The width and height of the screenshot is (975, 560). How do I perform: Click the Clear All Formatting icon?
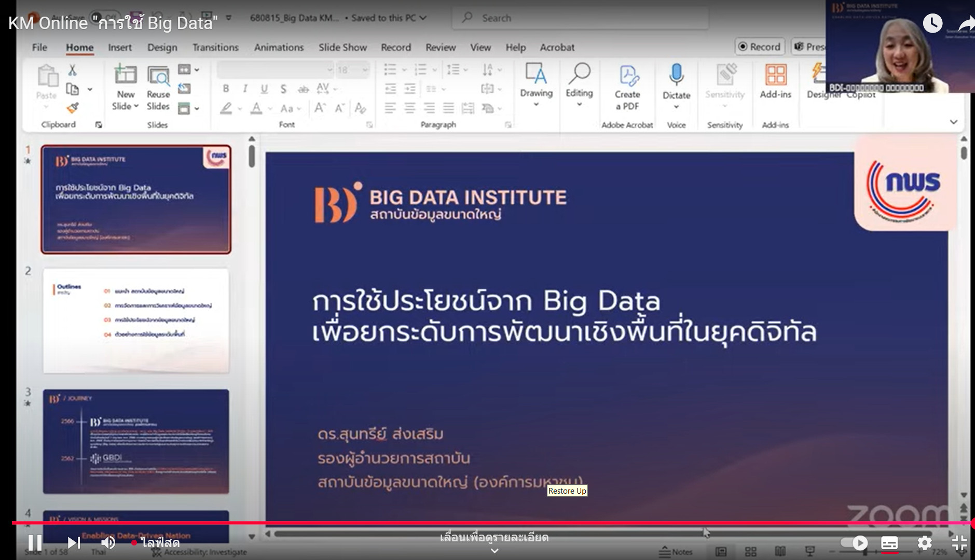(x=360, y=108)
